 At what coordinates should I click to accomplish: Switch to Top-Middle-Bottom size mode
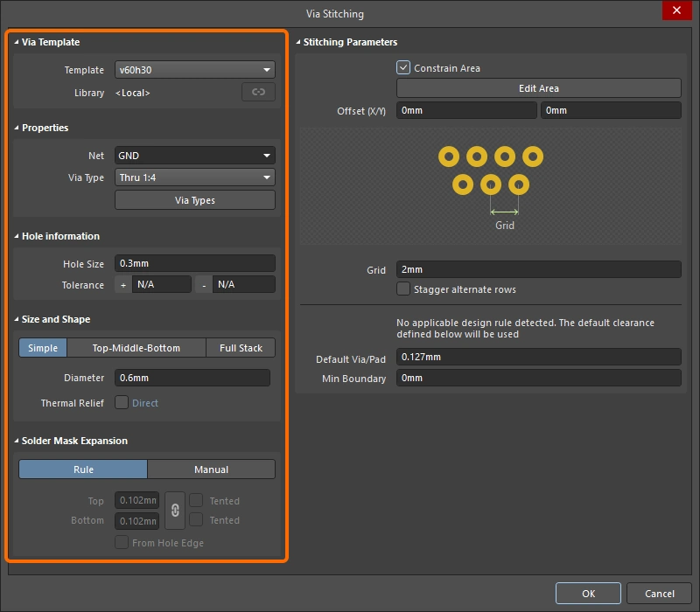[136, 348]
